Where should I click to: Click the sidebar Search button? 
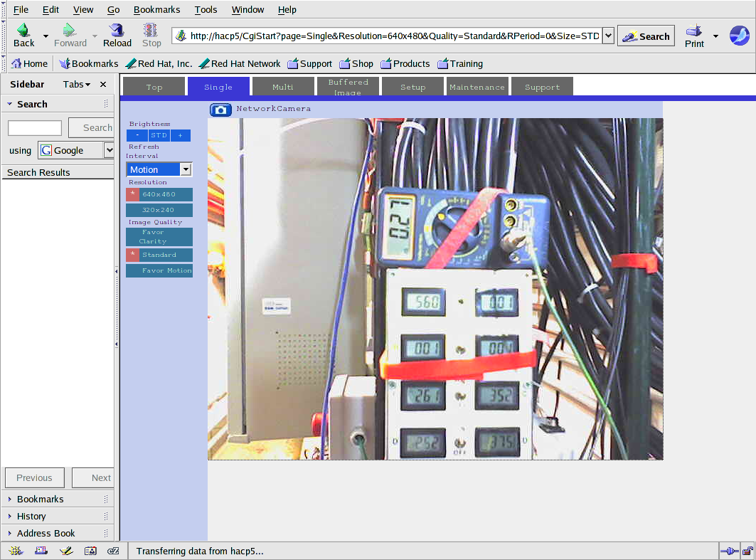point(92,128)
